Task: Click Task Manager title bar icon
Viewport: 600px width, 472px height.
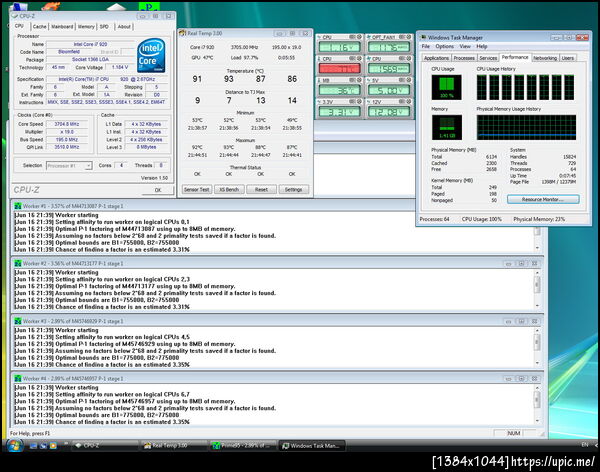Action: [x=423, y=38]
